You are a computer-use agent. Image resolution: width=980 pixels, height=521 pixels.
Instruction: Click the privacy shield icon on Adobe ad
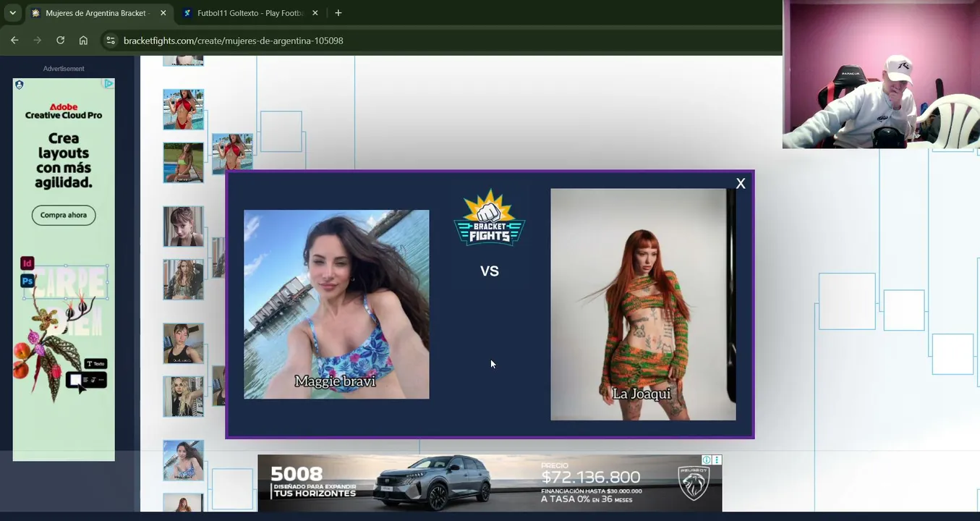pyautogui.click(x=20, y=85)
